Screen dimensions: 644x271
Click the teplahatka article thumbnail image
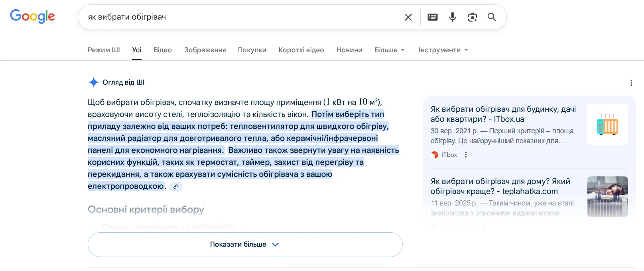pos(607,197)
